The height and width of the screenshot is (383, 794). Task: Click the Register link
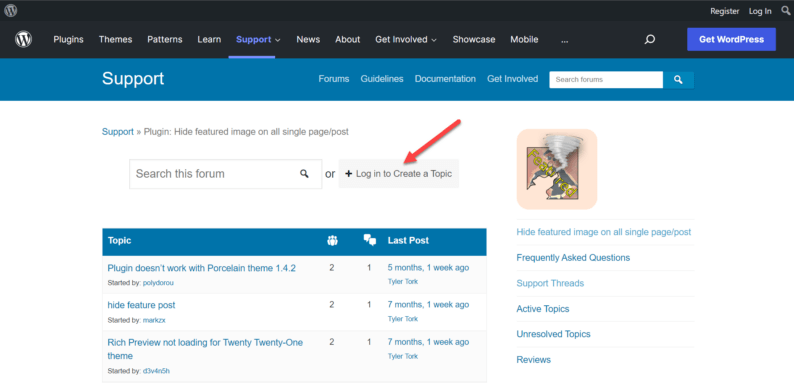point(725,11)
